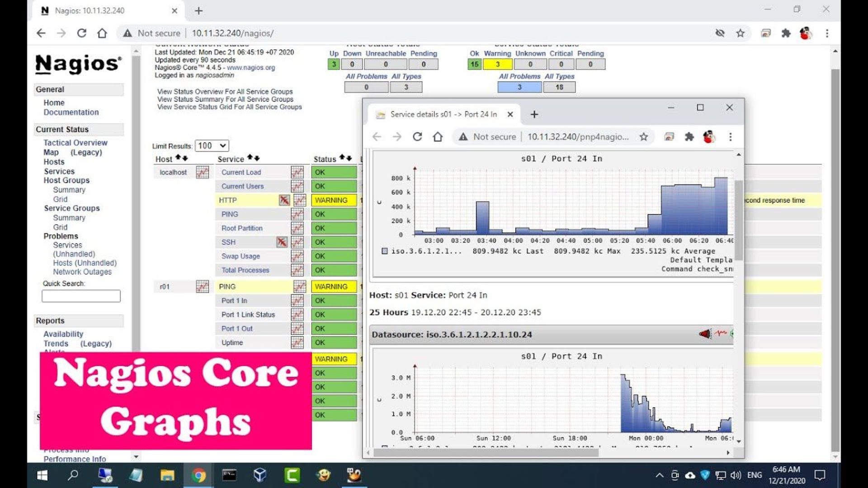Bookmark the pnp4nagios page with the star

644,137
